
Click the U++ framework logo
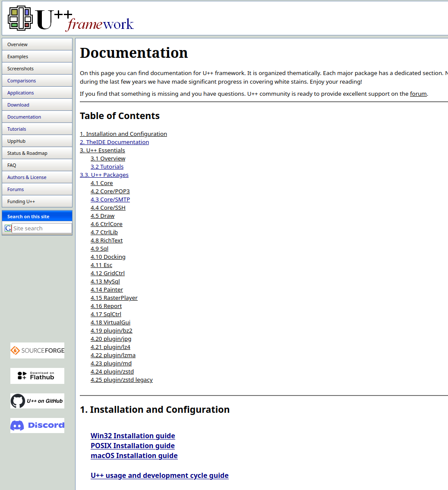tap(71, 19)
